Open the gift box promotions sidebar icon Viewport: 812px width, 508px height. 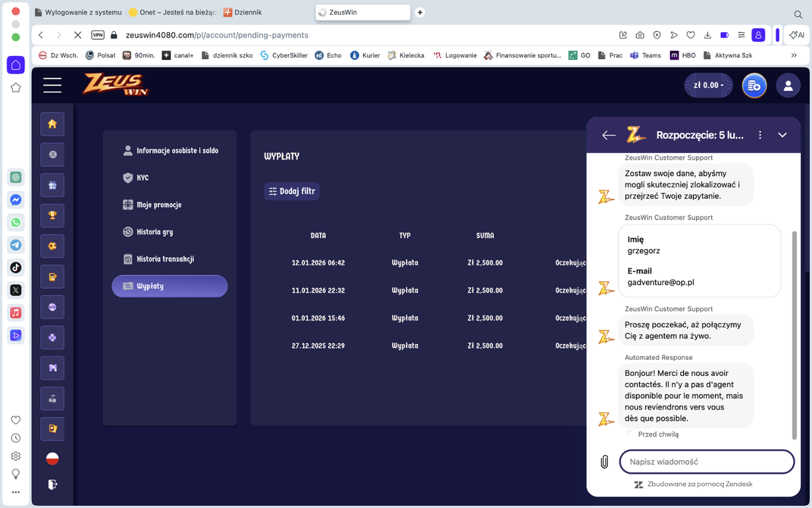click(53, 185)
